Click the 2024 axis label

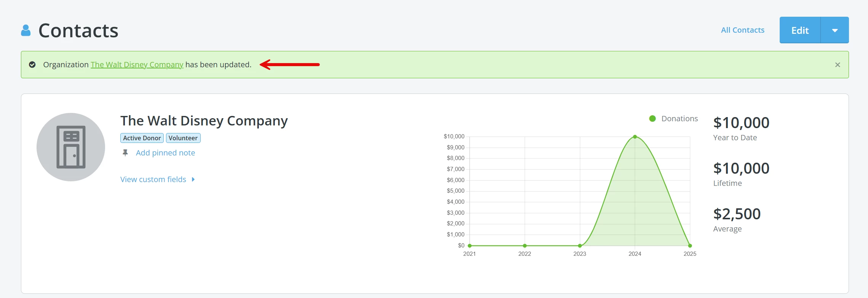tap(635, 254)
